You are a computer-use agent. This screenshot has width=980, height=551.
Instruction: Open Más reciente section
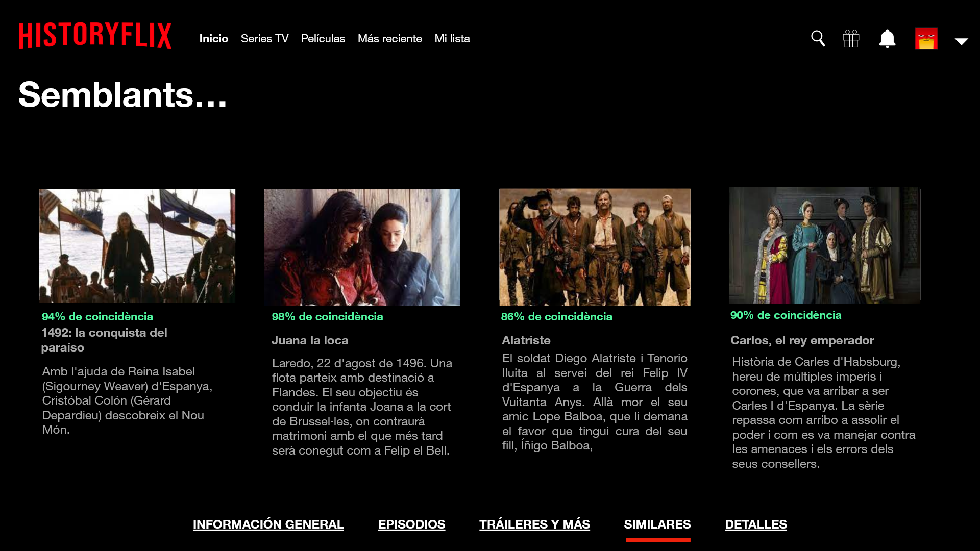tap(389, 39)
